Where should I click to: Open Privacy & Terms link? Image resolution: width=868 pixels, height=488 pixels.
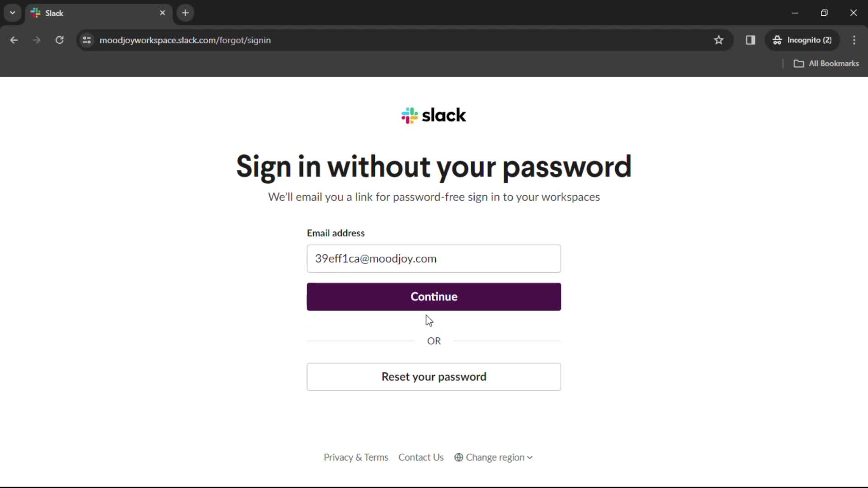[356, 457]
